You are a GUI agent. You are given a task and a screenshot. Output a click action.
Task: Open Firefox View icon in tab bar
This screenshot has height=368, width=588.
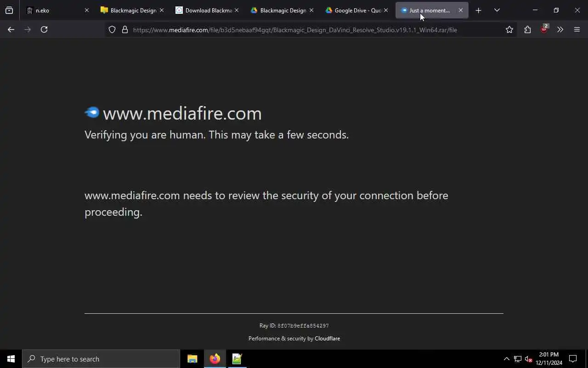coord(9,10)
